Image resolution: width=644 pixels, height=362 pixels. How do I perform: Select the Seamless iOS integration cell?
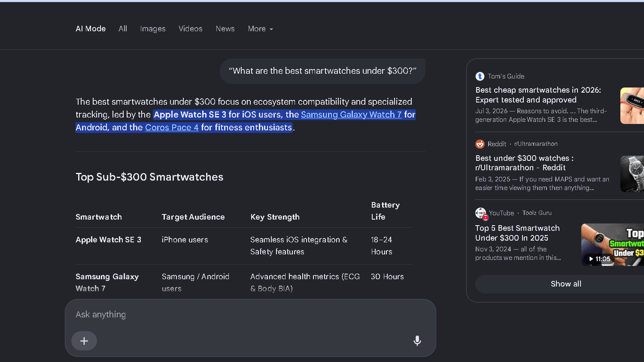[x=299, y=246]
